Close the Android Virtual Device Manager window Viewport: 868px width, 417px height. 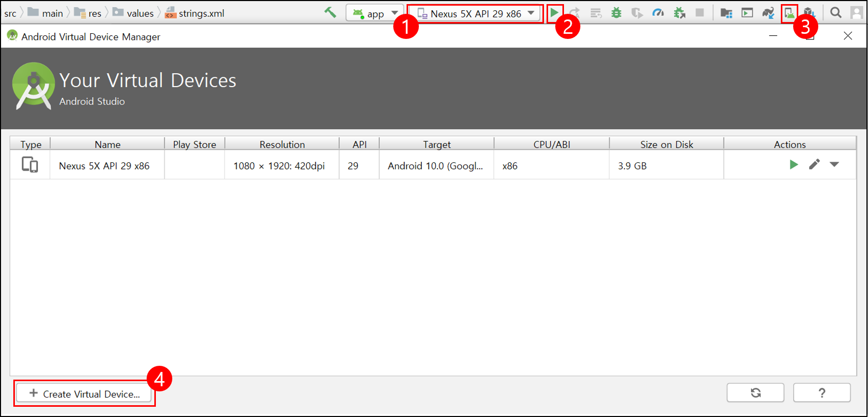848,36
